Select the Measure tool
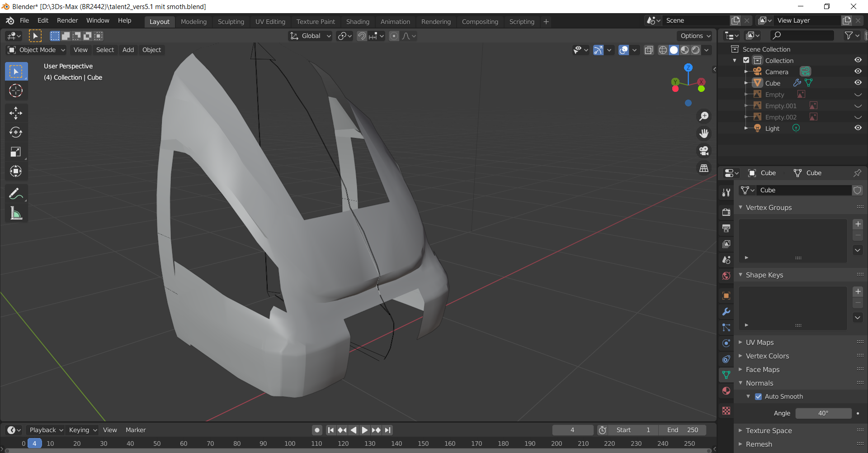Image resolution: width=868 pixels, height=453 pixels. pos(16,213)
